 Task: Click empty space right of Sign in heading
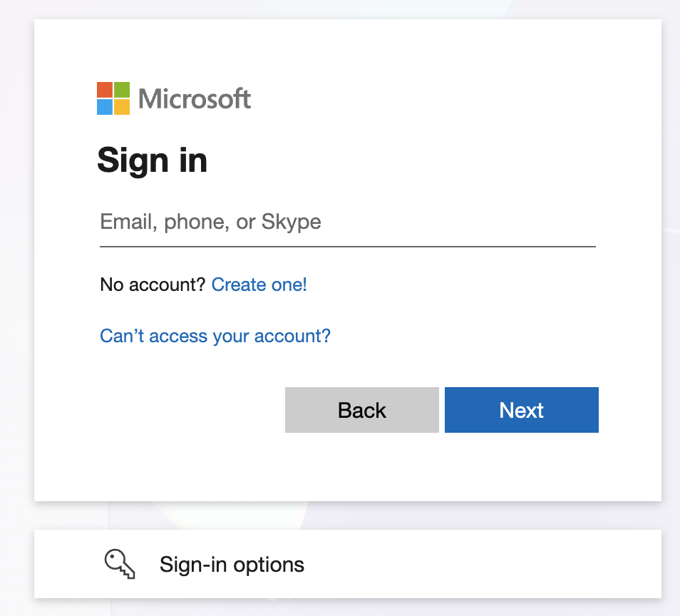click(x=428, y=160)
